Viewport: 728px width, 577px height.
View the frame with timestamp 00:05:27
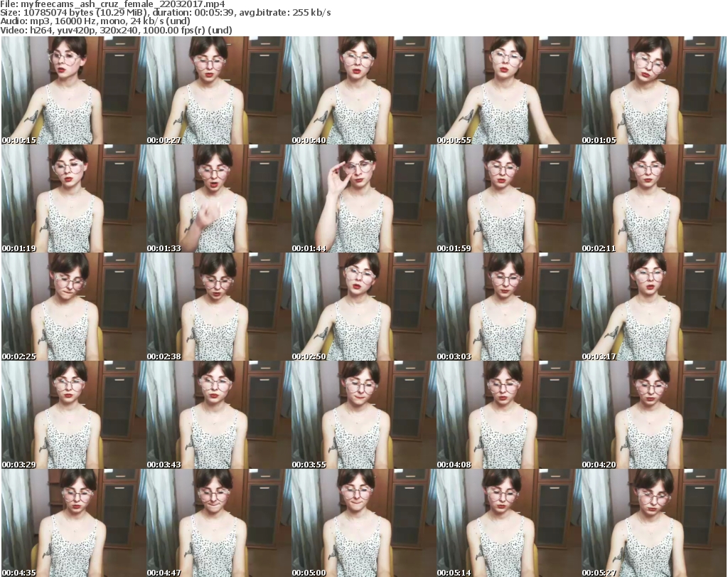[654, 523]
